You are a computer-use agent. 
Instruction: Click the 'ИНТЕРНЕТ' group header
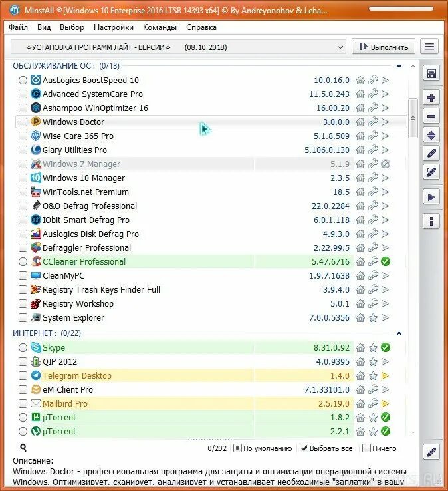point(47,333)
